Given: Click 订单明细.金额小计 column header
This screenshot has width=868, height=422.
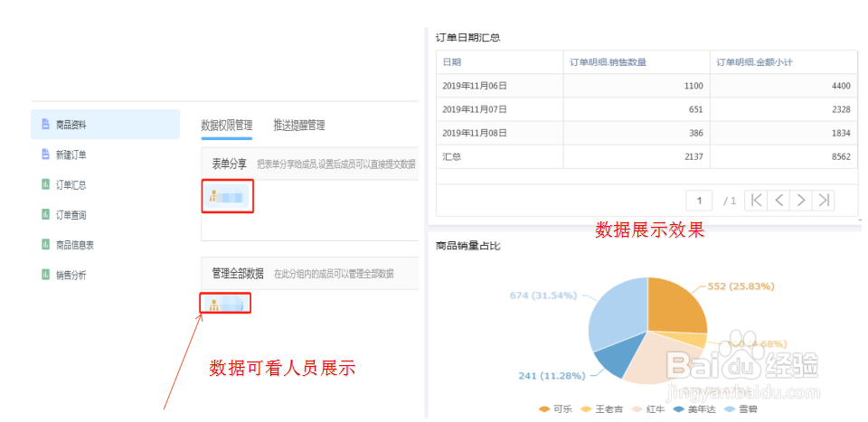Looking at the screenshot, I should (x=784, y=62).
